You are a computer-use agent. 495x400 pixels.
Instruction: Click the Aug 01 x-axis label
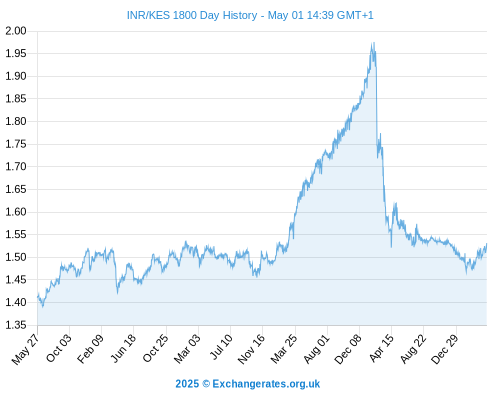point(316,349)
